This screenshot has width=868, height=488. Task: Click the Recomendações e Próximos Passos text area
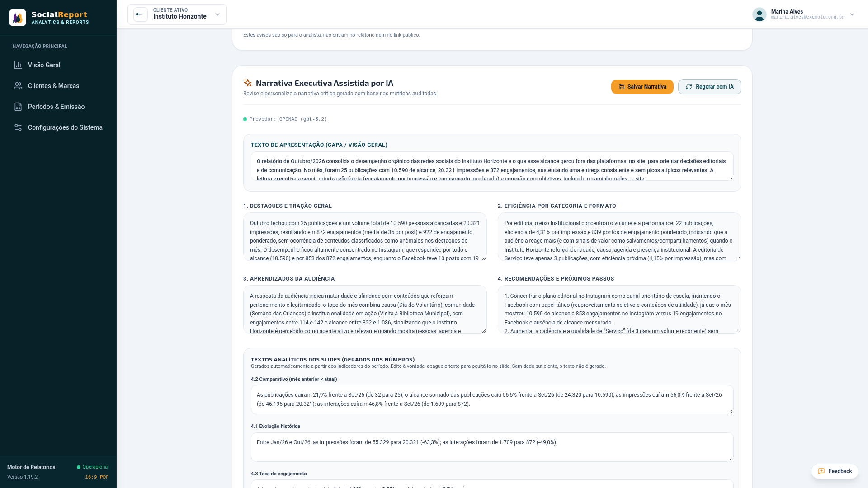click(619, 310)
